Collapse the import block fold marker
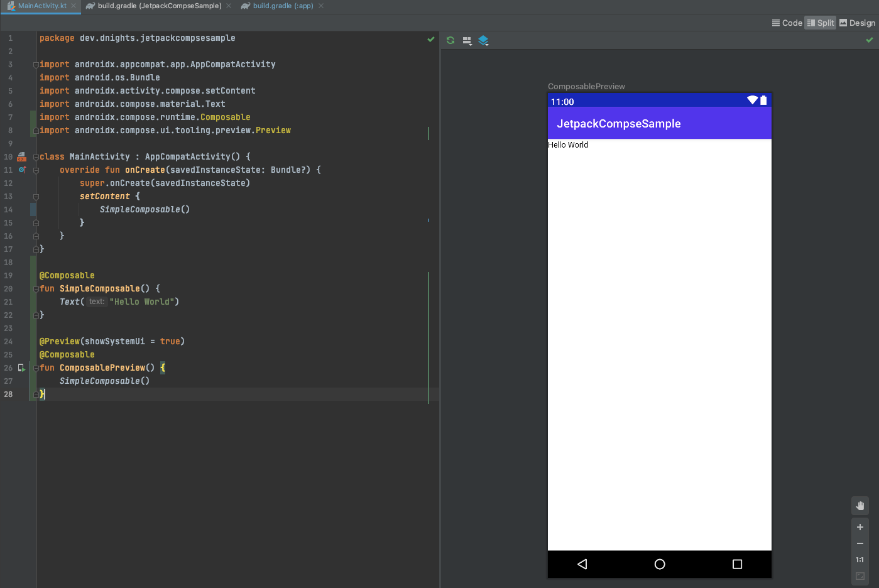 36,65
